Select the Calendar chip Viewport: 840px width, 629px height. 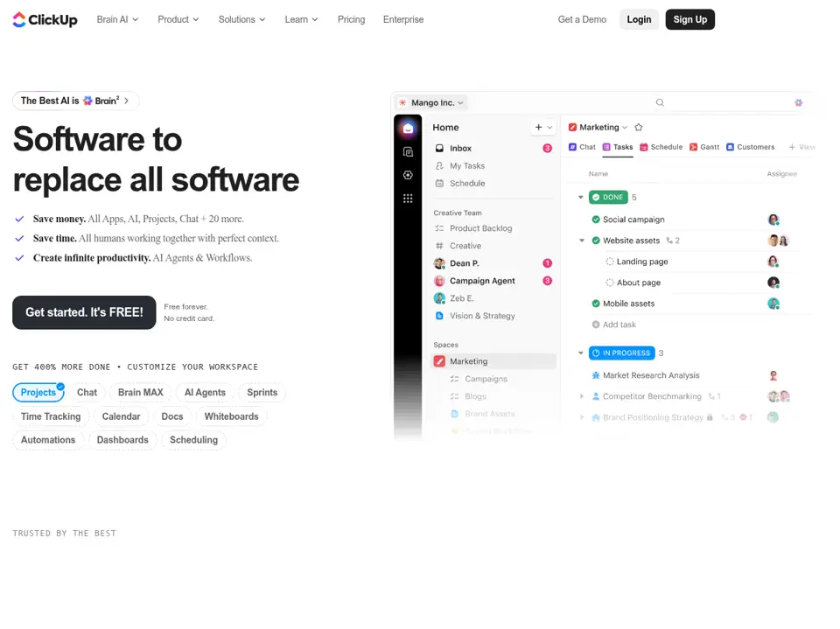click(x=121, y=416)
